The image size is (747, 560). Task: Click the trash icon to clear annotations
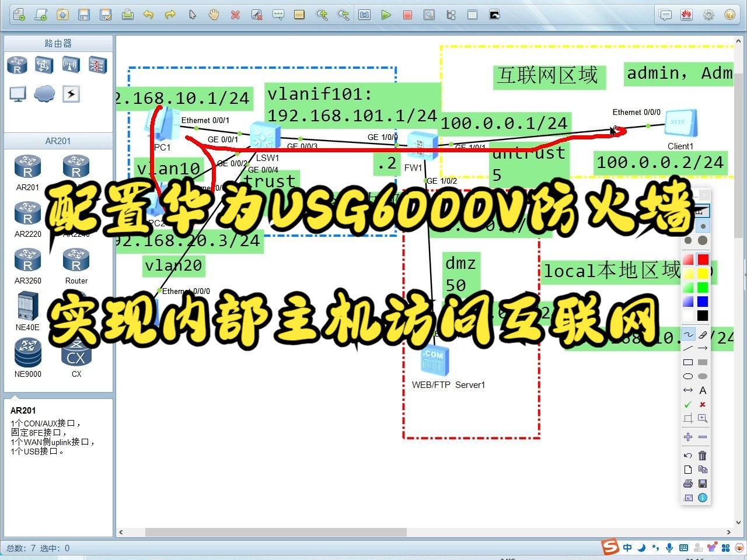703,456
